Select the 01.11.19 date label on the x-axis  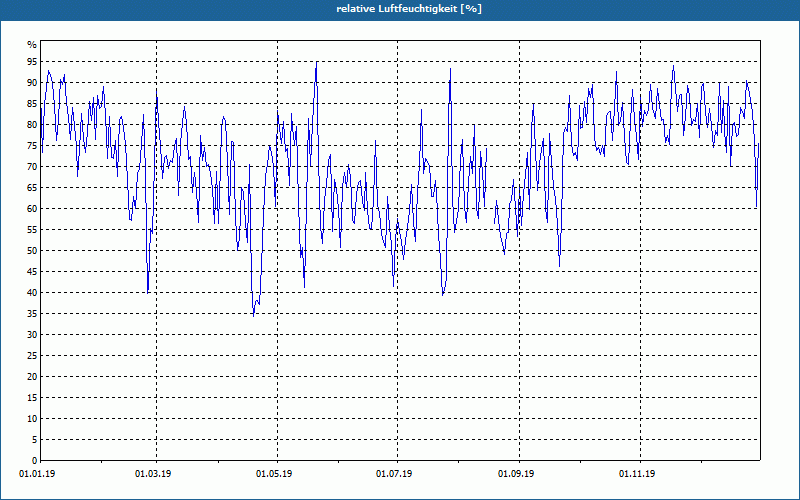(637, 474)
